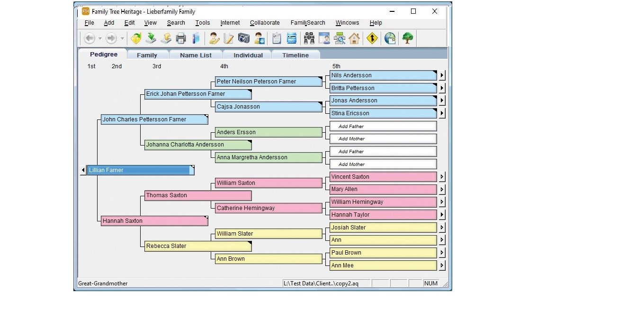The image size is (644, 311).
Task: Click the notepad with pencil icon
Action: pyautogui.click(x=229, y=38)
